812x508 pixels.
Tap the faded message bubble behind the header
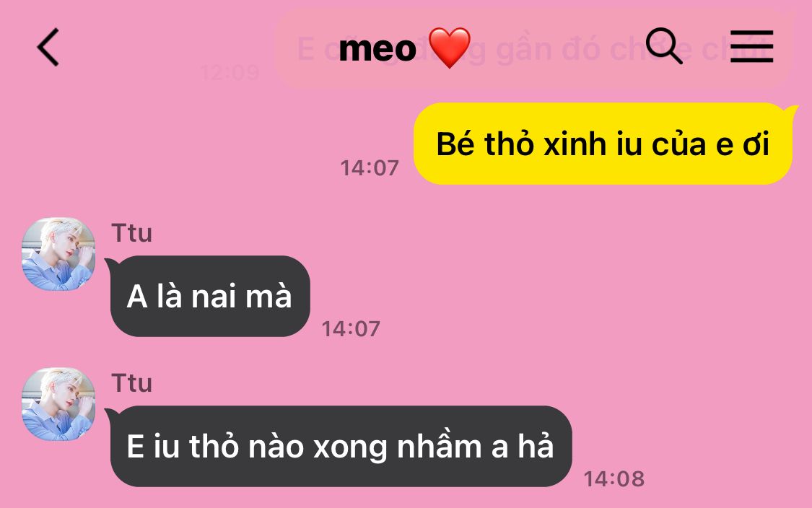533,49
